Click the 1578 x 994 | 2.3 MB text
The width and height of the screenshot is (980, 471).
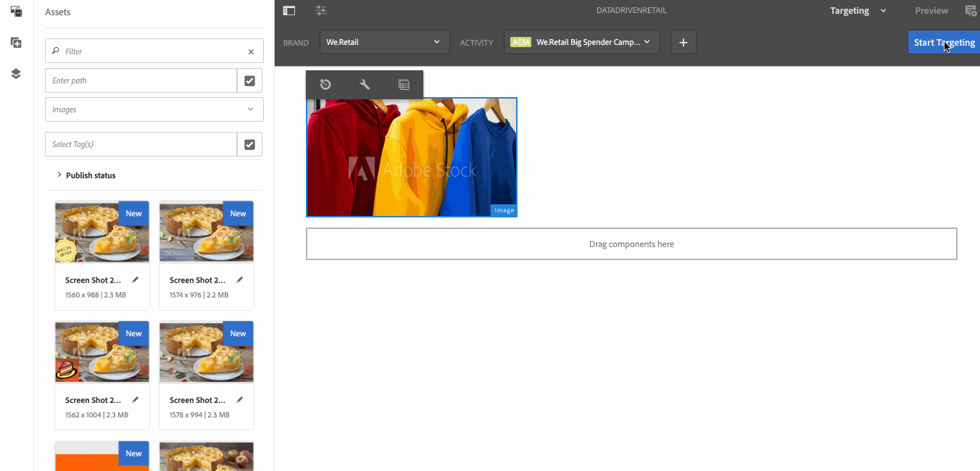pyautogui.click(x=200, y=415)
